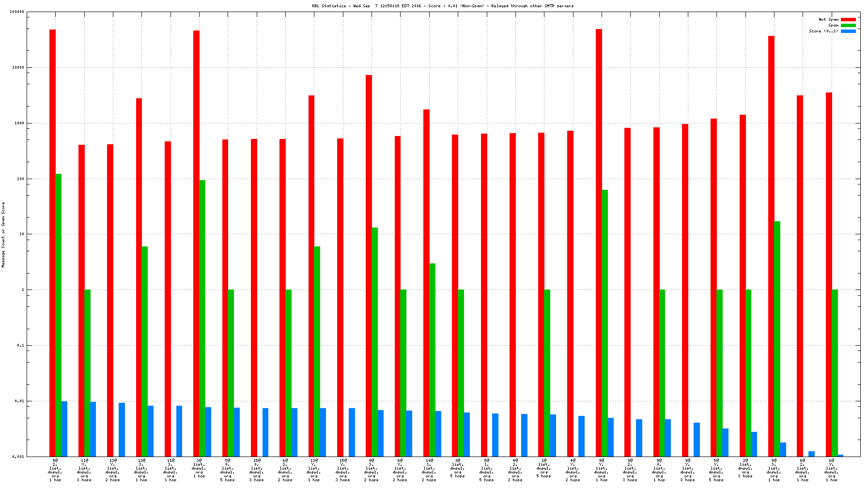This screenshot has height=488, width=868.
Task: Click the '15@ 0. list.dnswl.org 3 hops' x-axis label
Action: tap(257, 470)
